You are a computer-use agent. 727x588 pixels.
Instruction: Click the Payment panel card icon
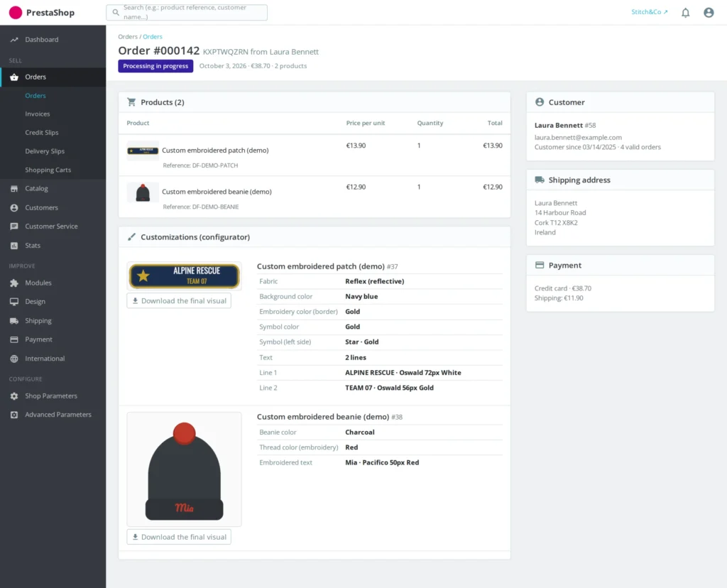[540, 266]
